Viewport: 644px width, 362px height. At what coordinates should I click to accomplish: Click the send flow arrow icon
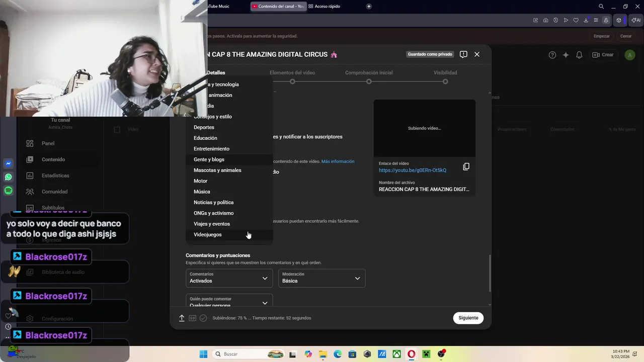pyautogui.click(x=566, y=20)
